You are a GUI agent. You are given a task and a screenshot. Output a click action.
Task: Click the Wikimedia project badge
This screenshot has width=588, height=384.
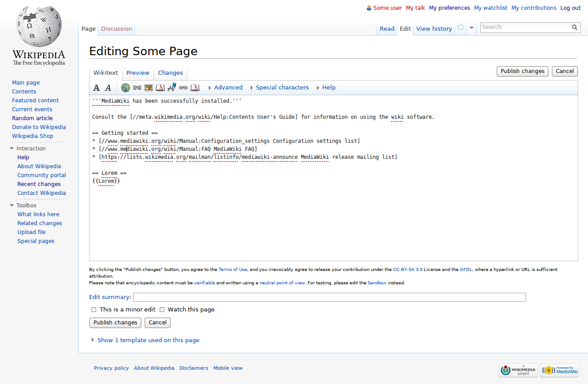point(518,370)
